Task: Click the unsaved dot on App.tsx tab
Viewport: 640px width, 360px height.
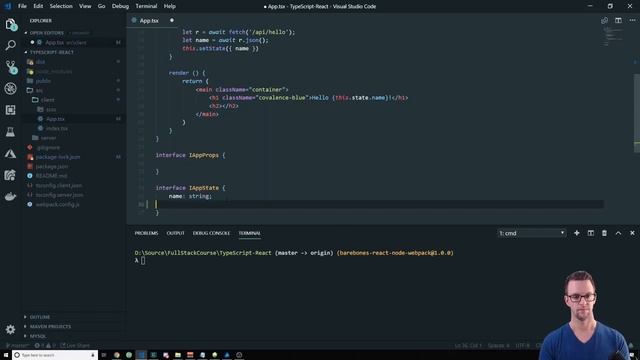Action: [172, 20]
